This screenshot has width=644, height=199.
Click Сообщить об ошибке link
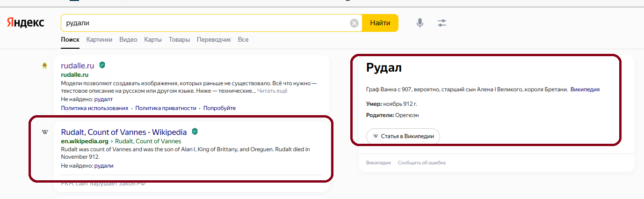421,163
